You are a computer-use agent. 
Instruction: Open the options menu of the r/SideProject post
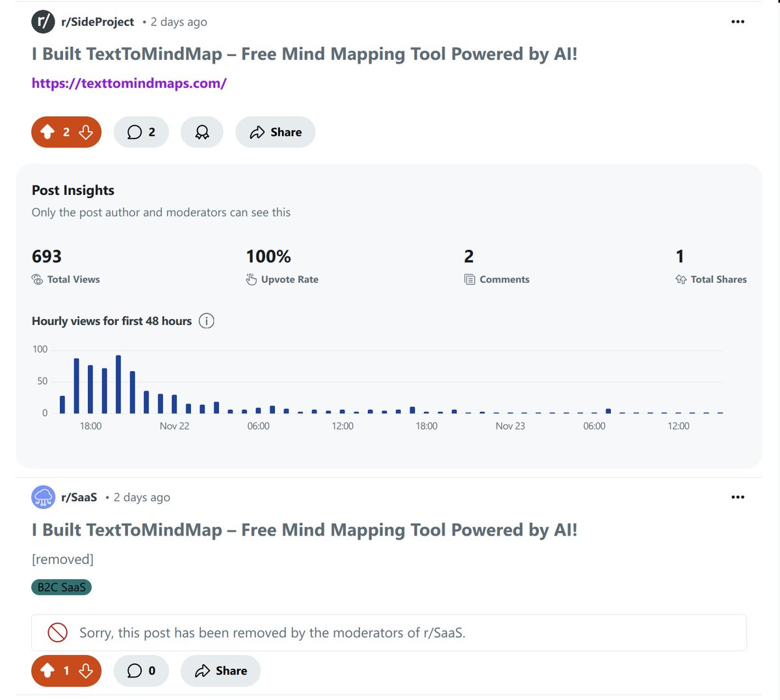click(x=738, y=21)
